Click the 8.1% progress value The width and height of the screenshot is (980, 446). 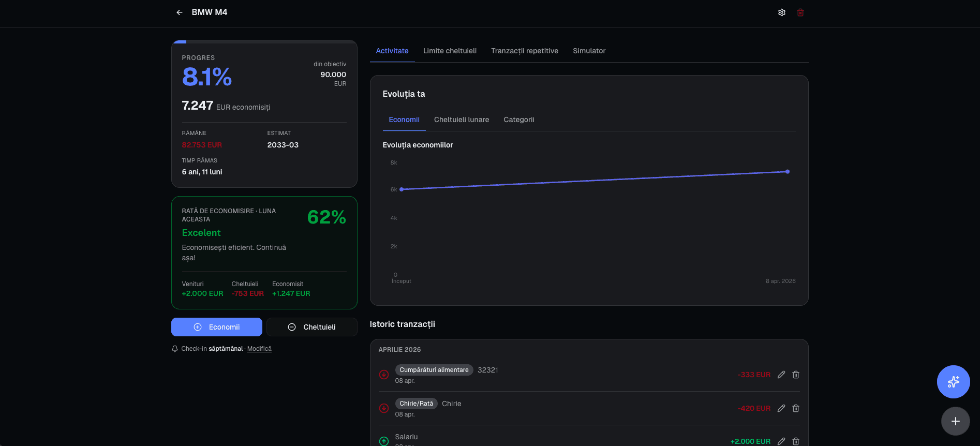[x=207, y=77]
